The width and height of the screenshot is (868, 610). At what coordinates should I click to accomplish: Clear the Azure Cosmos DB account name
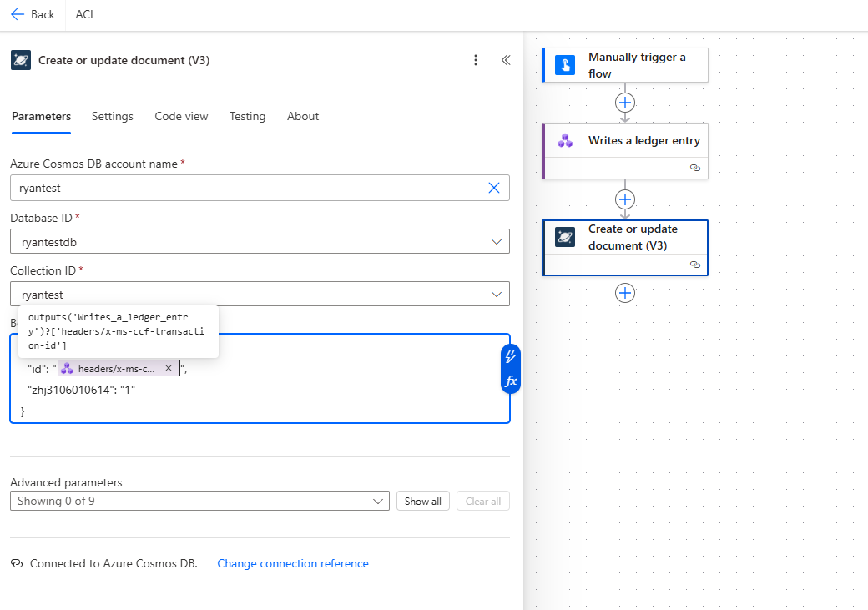click(x=494, y=188)
